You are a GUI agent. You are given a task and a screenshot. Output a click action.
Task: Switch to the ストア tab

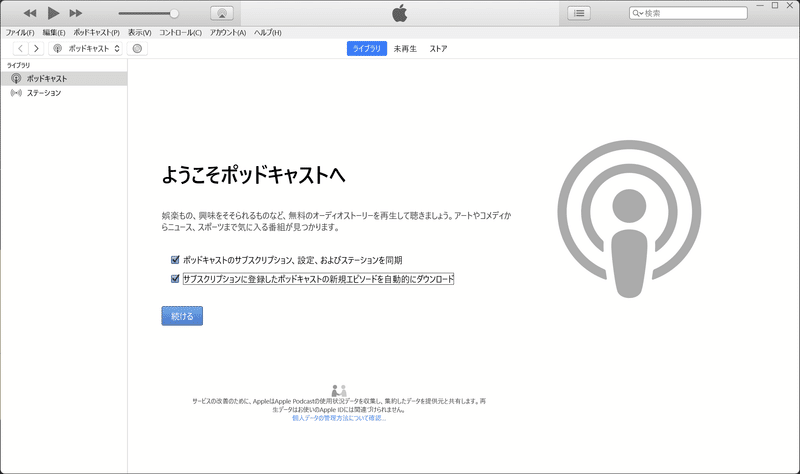[438, 48]
